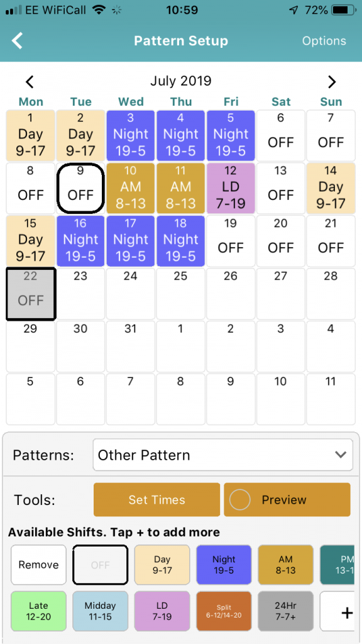Image resolution: width=362 pixels, height=644 pixels.
Task: Select the highlighted July 22 OFF day
Action: tap(30, 293)
